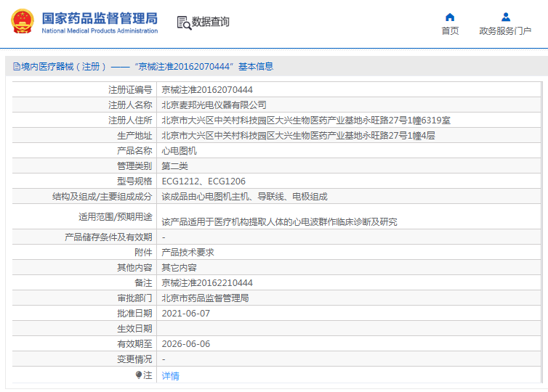Open the 详情 link
The width and height of the screenshot is (548, 392).
(170, 376)
